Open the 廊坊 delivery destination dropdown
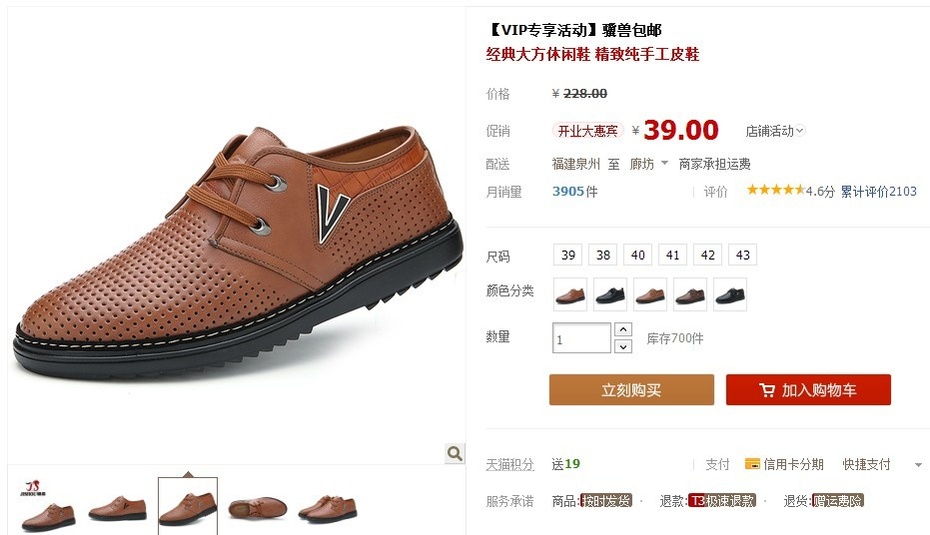Viewport: 930px width, 535px height. [649, 164]
